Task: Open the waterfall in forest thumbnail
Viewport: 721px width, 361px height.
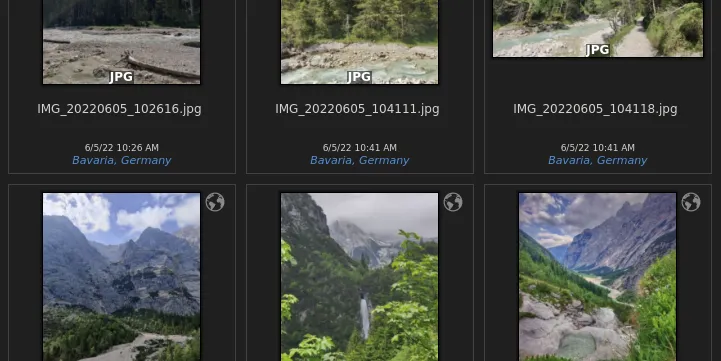Action: pyautogui.click(x=360, y=277)
